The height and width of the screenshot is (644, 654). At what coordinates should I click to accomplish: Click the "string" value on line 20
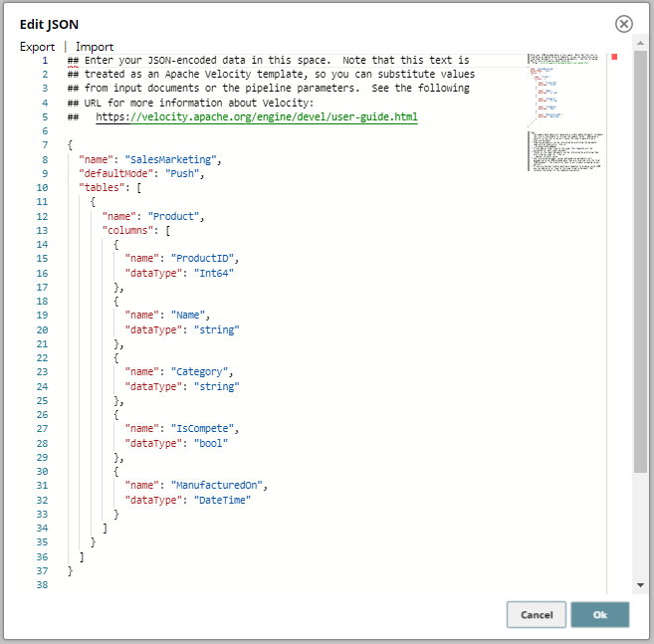pyautogui.click(x=216, y=329)
